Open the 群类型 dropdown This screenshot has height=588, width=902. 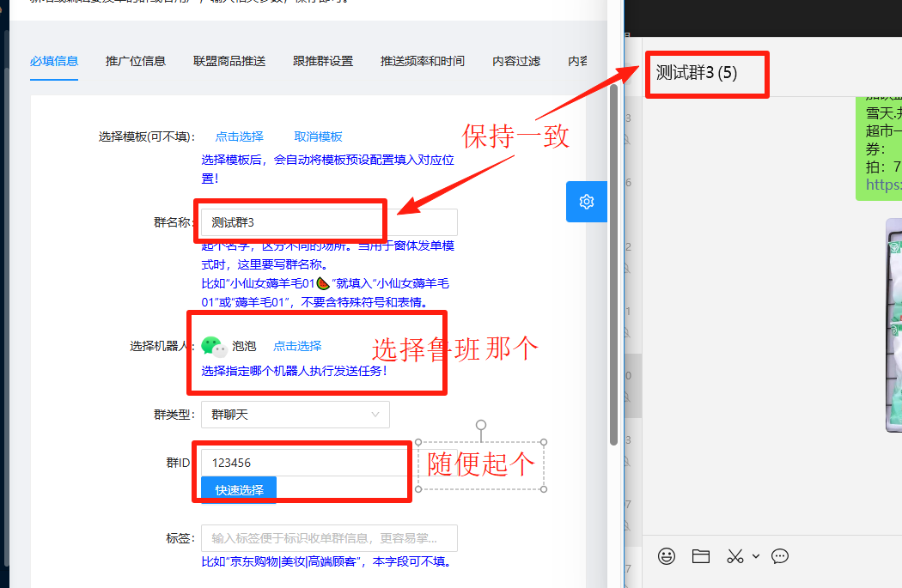[295, 415]
